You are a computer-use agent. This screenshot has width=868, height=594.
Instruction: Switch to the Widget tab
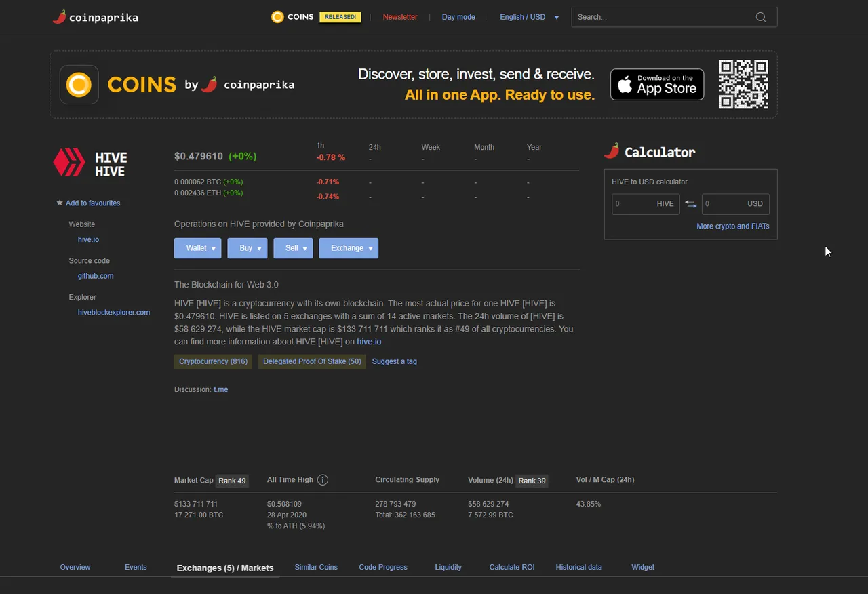[x=643, y=567]
